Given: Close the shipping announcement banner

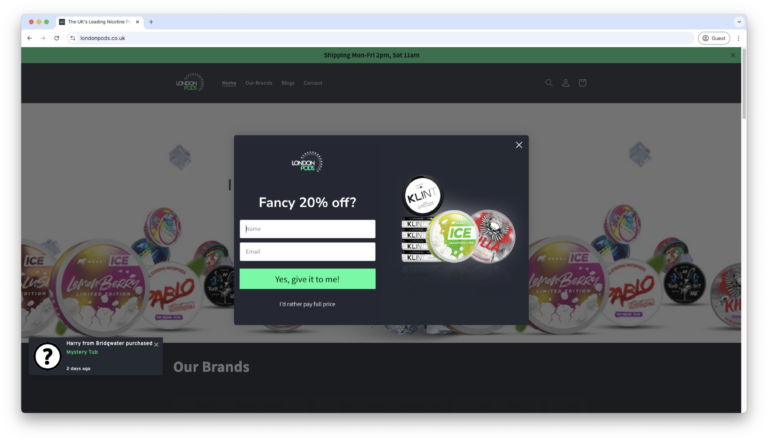Looking at the screenshot, I should point(733,55).
